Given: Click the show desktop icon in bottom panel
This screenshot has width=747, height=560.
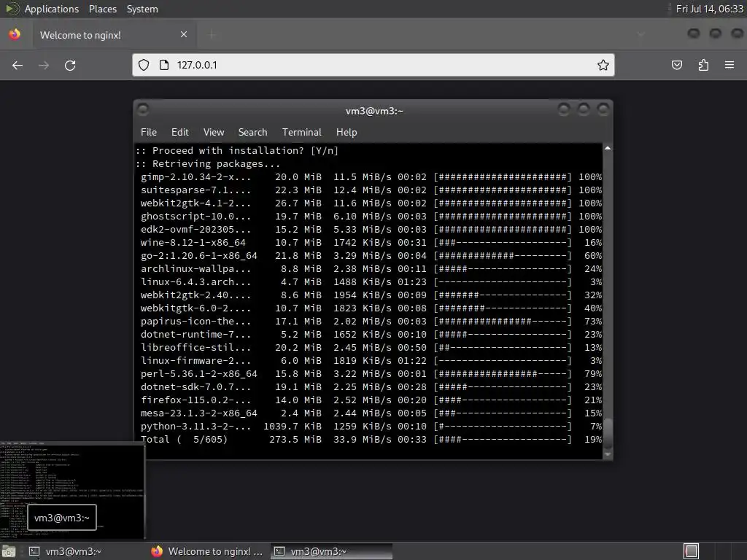Looking at the screenshot, I should click(x=9, y=551).
